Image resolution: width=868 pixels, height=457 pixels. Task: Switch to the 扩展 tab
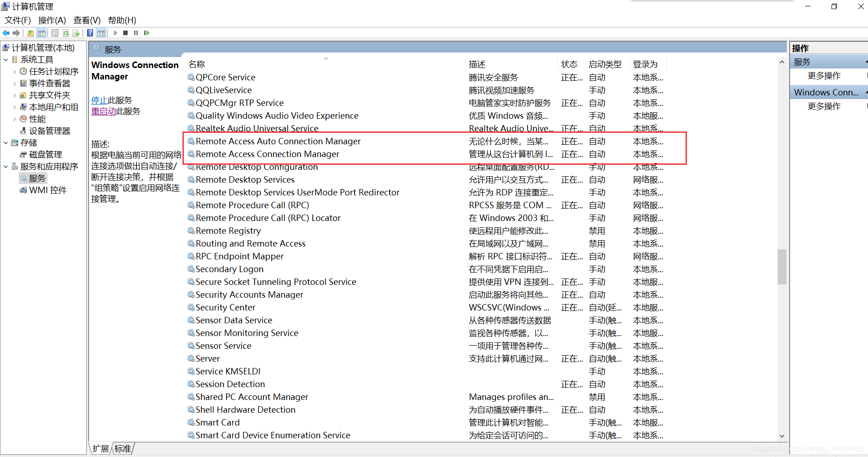coord(101,448)
